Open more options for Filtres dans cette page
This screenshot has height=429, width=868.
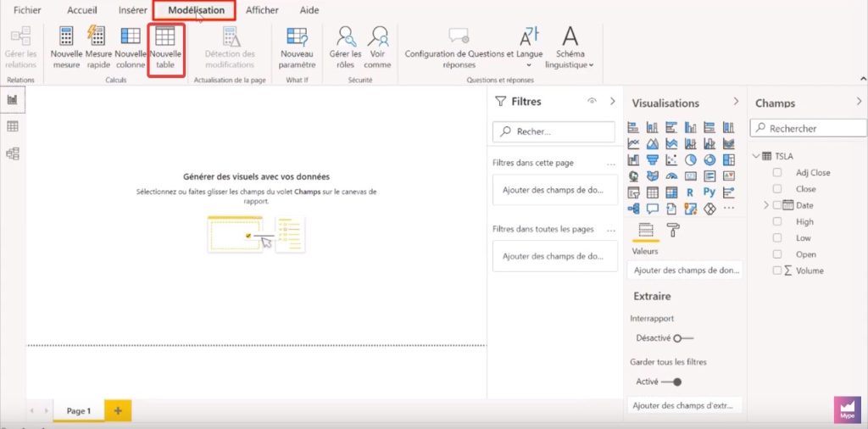[x=611, y=164]
